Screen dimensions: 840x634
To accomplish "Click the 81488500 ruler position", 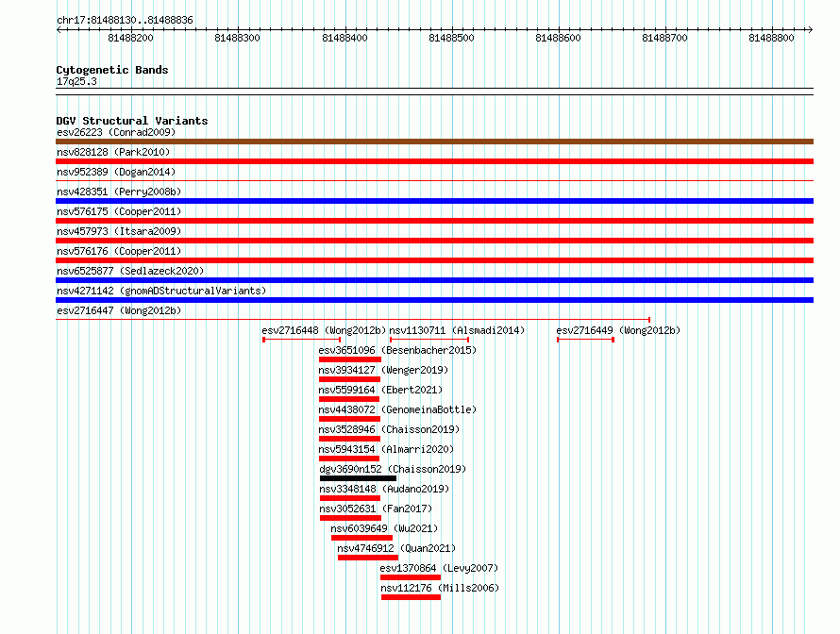I will pos(451,38).
